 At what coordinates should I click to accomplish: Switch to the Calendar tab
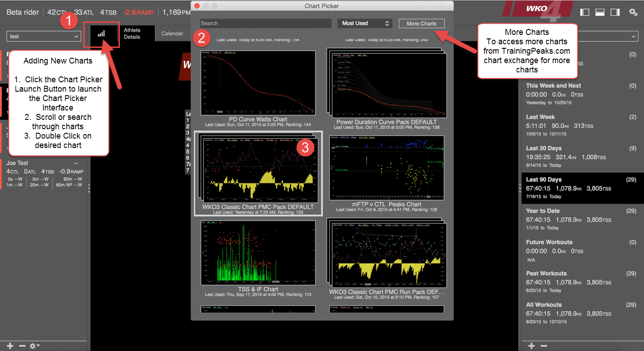172,34
